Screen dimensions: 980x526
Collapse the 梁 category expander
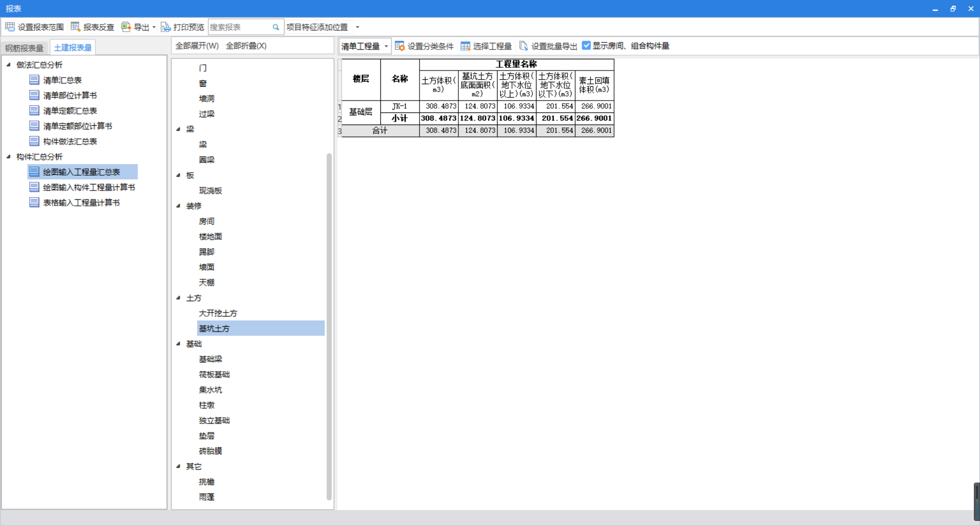(178, 129)
